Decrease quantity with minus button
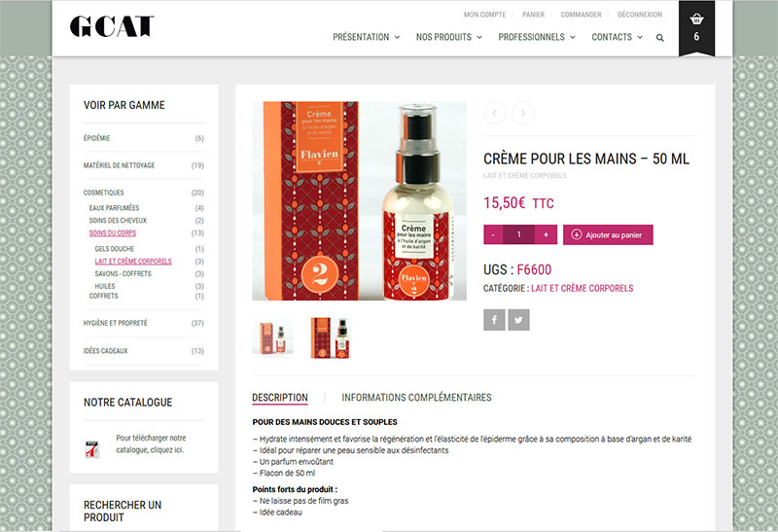 [493, 234]
